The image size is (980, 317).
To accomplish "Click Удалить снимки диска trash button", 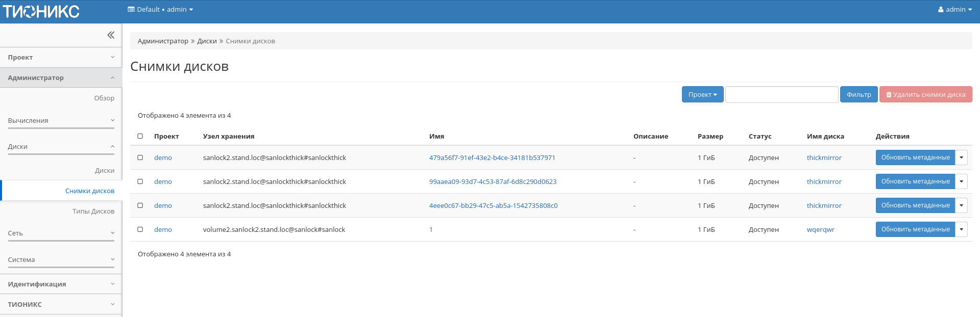I will coord(925,94).
